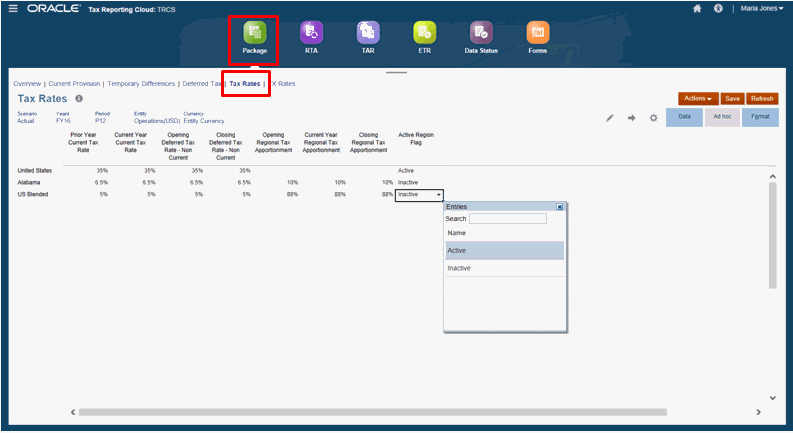The height and width of the screenshot is (433, 793).
Task: Open the Data Status card icon
Action: point(481,33)
